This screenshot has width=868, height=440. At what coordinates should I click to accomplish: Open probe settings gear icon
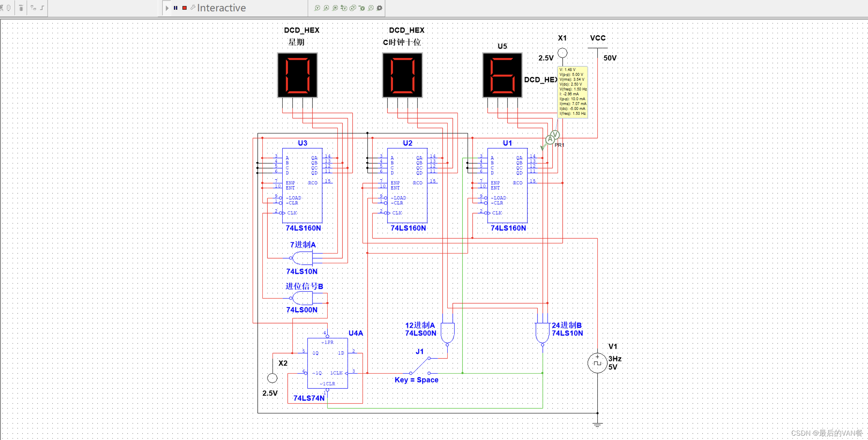pyautogui.click(x=380, y=8)
